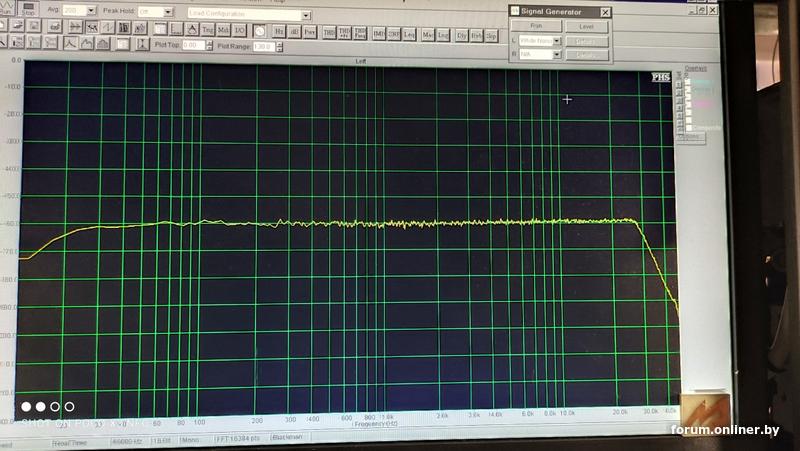Click the I/O toolbar button
Image resolution: width=800 pixels, height=451 pixels.
(239, 31)
